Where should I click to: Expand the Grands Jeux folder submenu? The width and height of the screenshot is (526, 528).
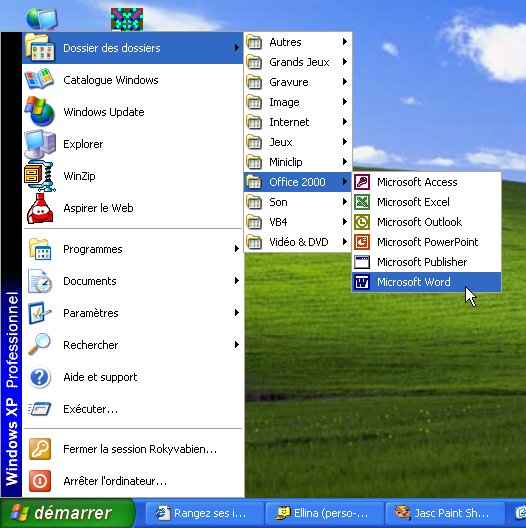point(298,62)
